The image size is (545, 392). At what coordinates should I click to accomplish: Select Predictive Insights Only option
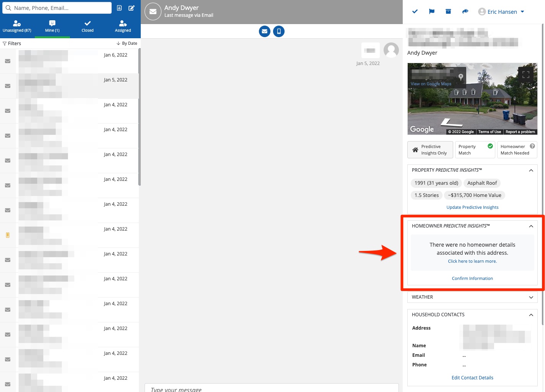coord(430,150)
